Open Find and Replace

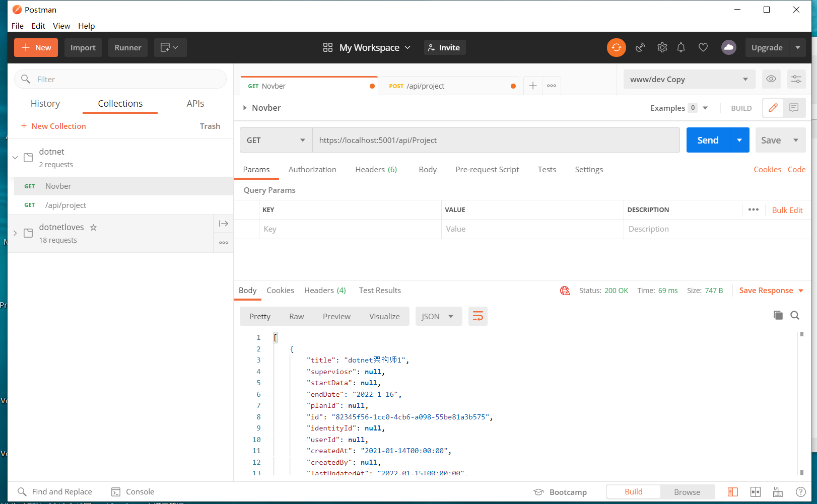coord(55,492)
